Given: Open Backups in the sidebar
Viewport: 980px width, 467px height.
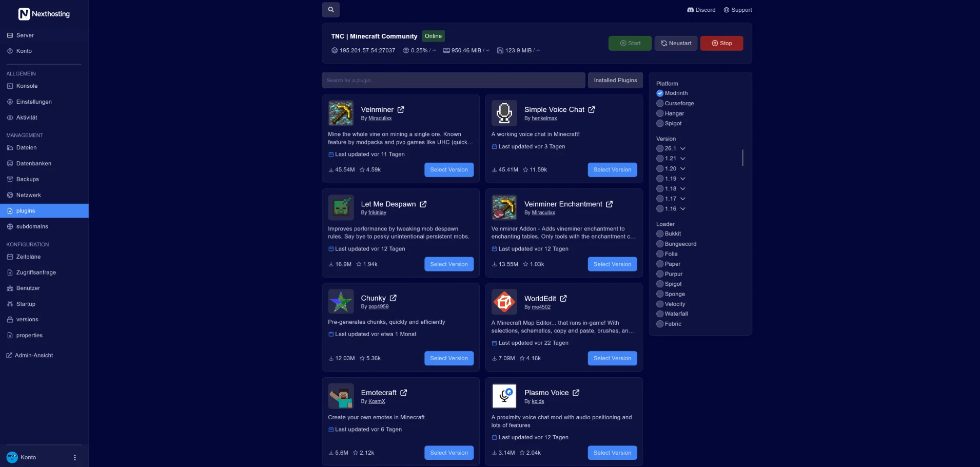Looking at the screenshot, I should [44, 179].
